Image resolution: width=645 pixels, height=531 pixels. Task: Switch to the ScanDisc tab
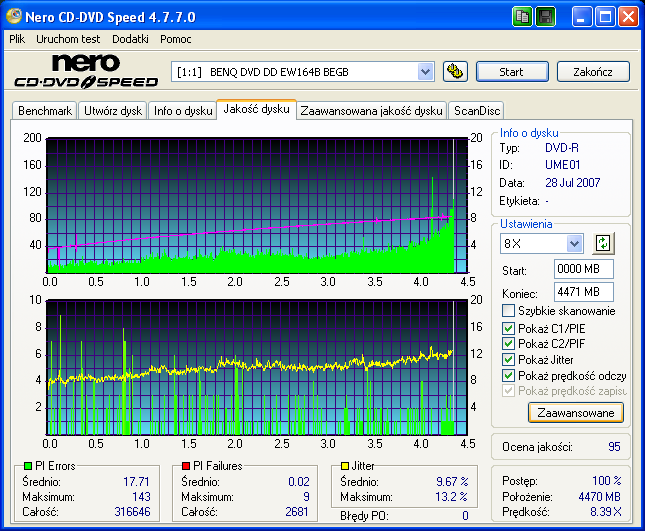477,111
